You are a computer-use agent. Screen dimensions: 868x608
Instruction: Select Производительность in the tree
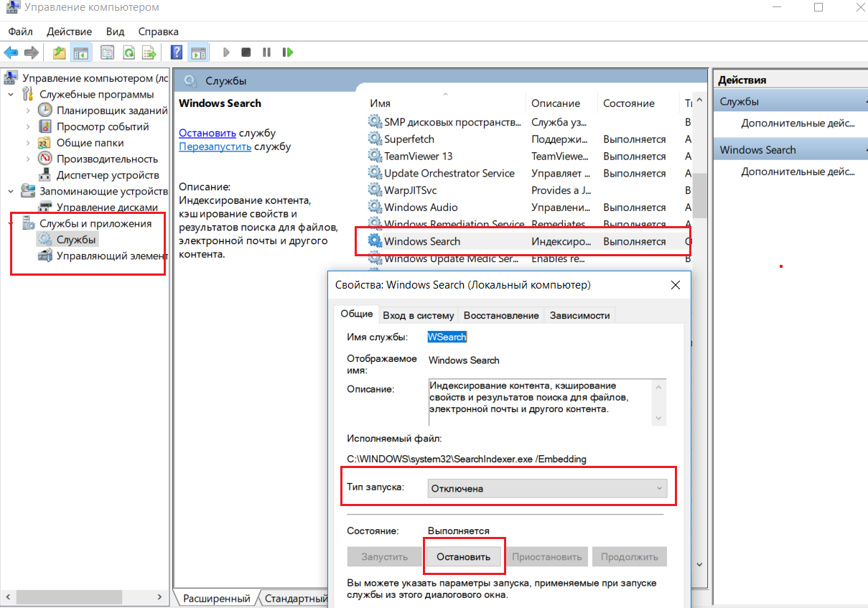(107, 159)
